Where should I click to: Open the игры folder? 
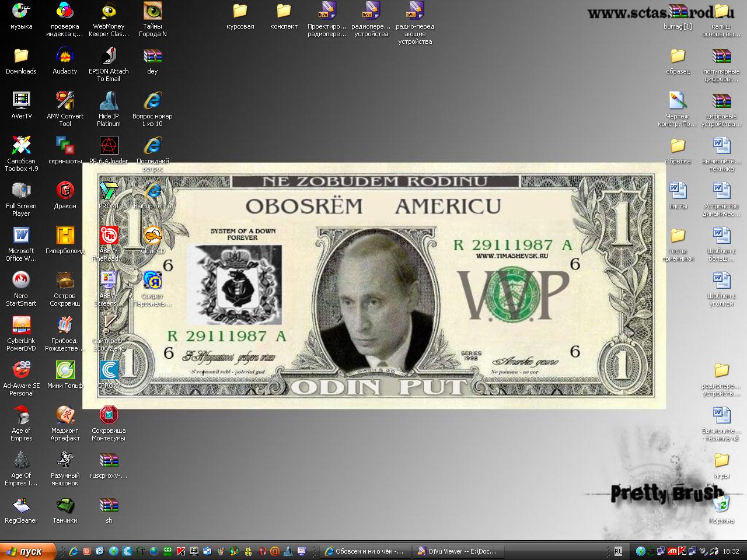click(721, 466)
